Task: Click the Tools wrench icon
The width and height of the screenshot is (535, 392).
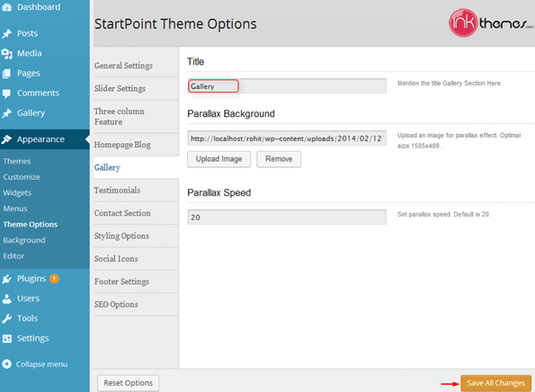Action: coord(6,318)
